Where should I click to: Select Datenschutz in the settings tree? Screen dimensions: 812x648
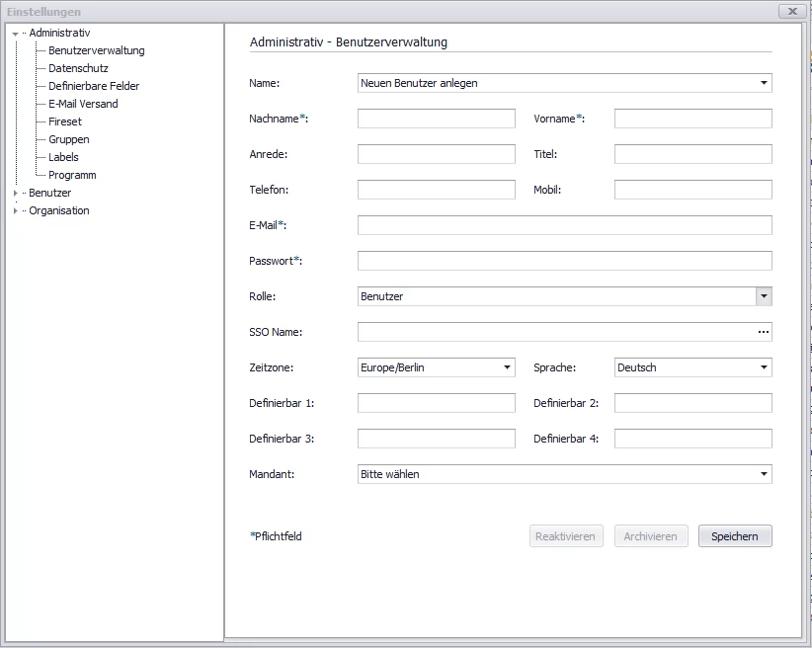(78, 68)
